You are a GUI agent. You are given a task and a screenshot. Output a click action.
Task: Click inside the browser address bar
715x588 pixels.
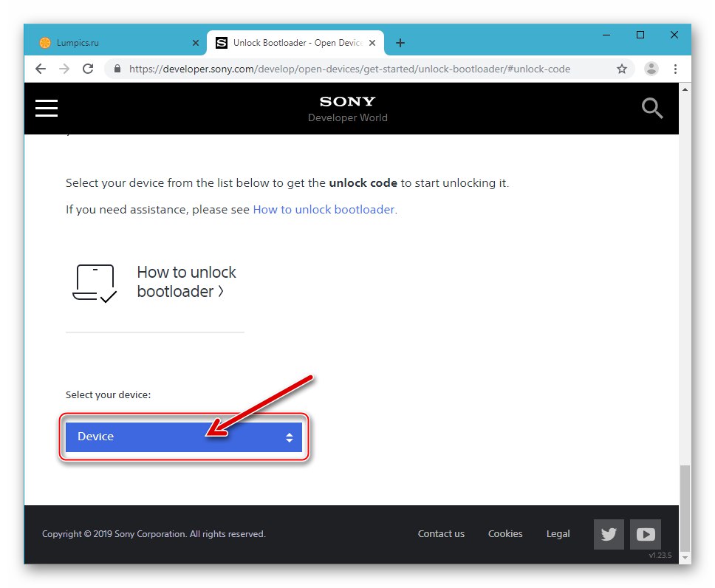pyautogui.click(x=332, y=68)
